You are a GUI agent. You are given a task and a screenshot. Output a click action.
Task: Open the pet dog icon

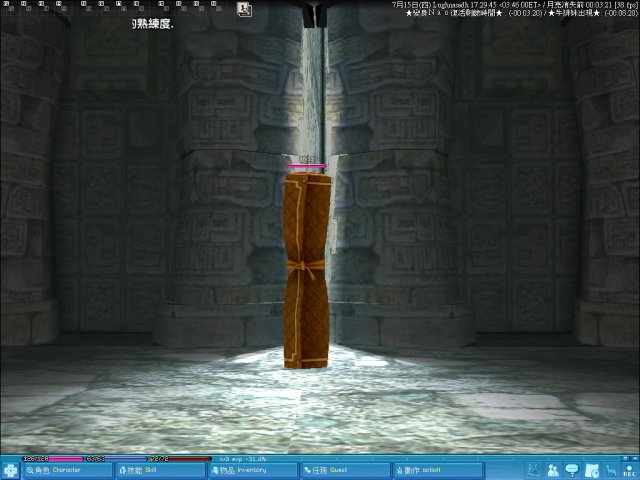coord(611,470)
